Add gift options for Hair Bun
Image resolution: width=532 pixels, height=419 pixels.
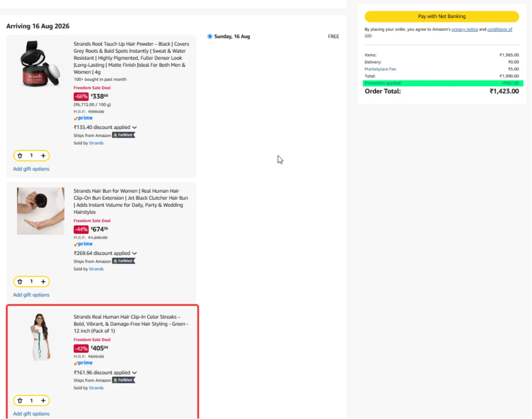[31, 295]
